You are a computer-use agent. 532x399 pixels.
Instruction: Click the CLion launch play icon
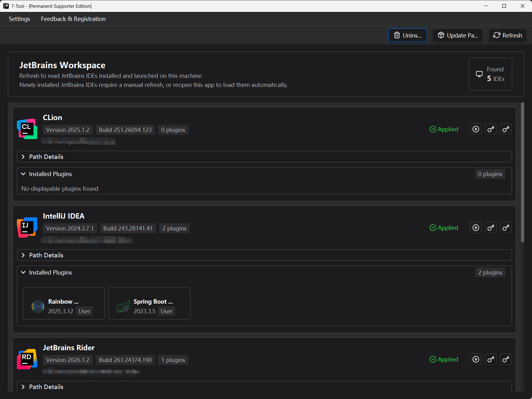point(476,129)
